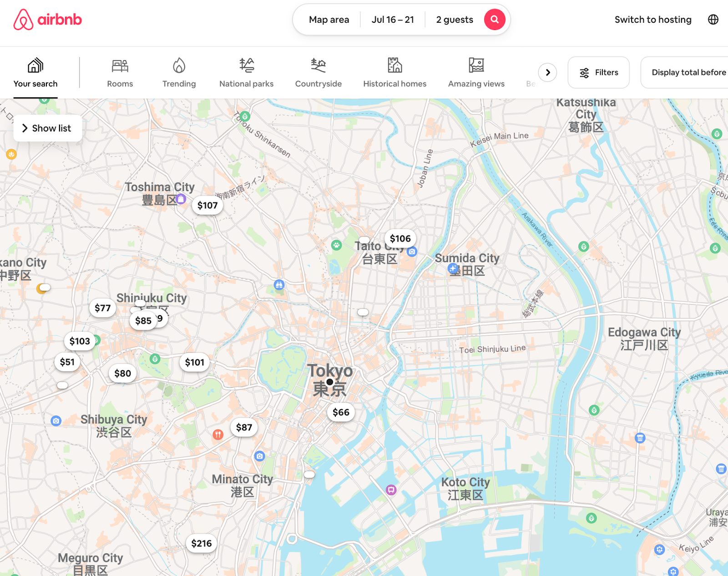Click blue star marker at Sumida City
This screenshot has height=576, width=728.
tap(453, 268)
